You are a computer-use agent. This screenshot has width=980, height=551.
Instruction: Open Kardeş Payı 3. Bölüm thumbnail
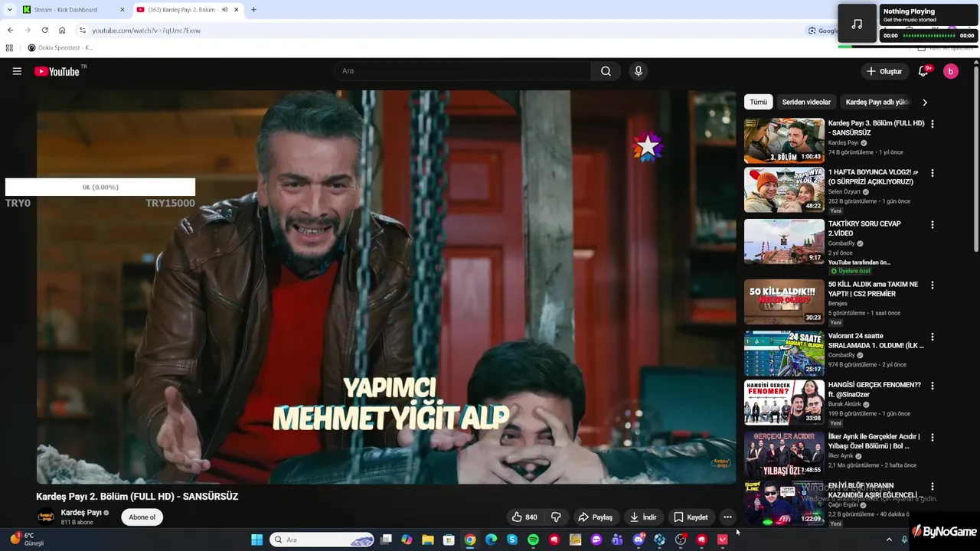tap(784, 140)
